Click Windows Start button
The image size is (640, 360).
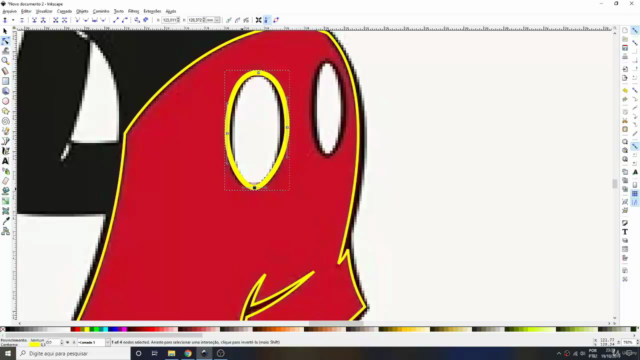pos(8,353)
